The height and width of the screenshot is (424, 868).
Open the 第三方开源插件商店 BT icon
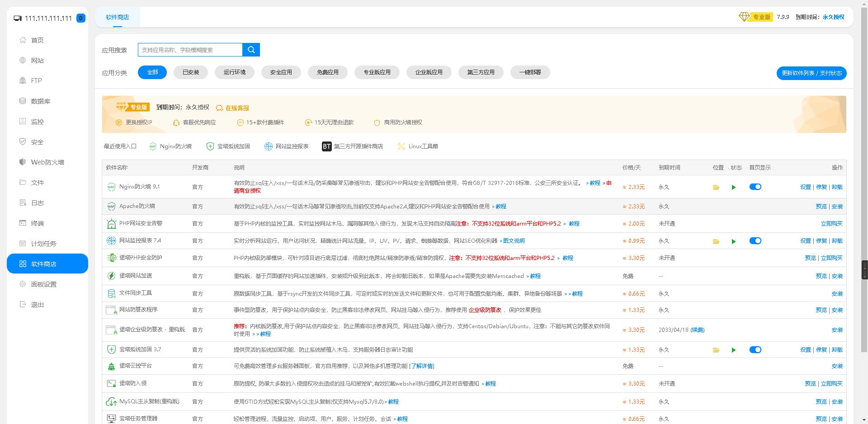(x=326, y=146)
